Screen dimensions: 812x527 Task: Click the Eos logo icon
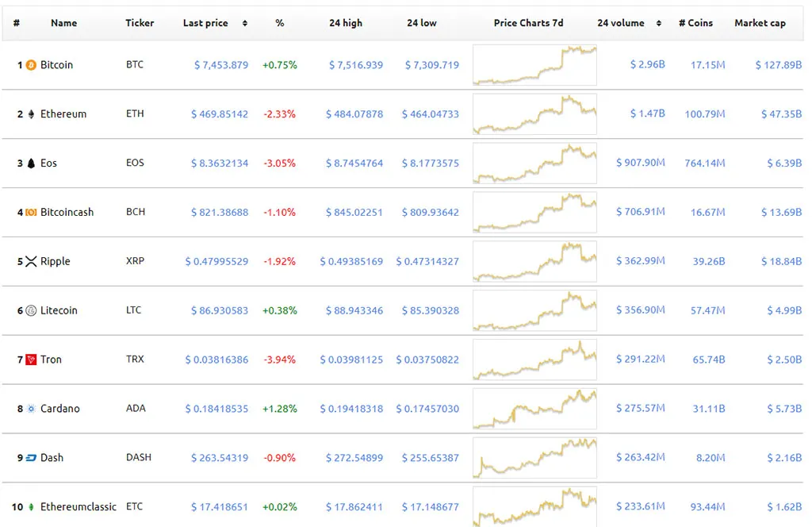[x=31, y=163]
